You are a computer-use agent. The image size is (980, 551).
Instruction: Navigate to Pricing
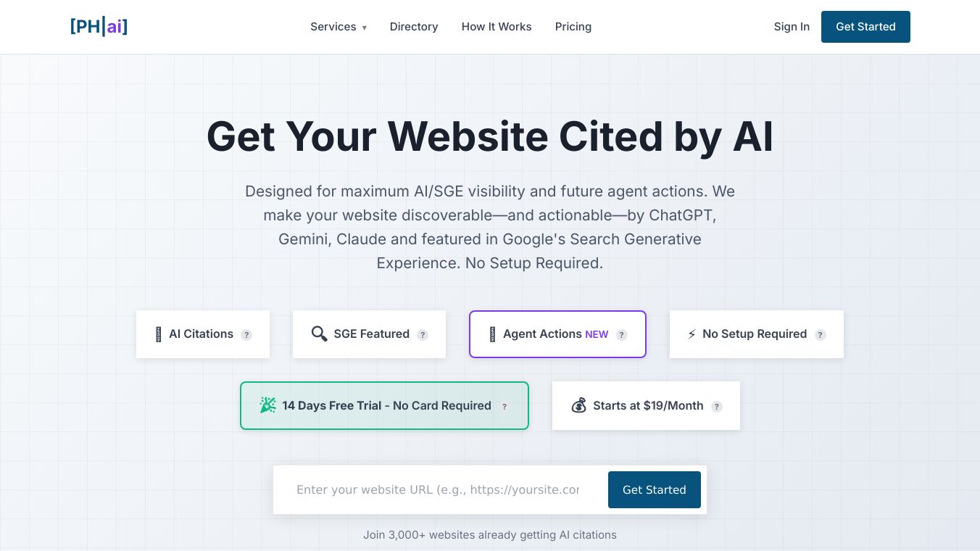point(573,27)
